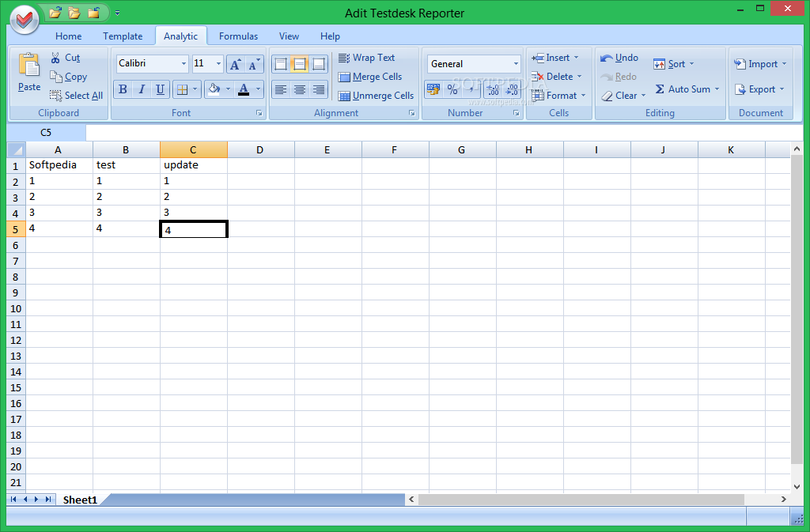Open the General number format dropdown
810x532 pixels.
pyautogui.click(x=516, y=64)
